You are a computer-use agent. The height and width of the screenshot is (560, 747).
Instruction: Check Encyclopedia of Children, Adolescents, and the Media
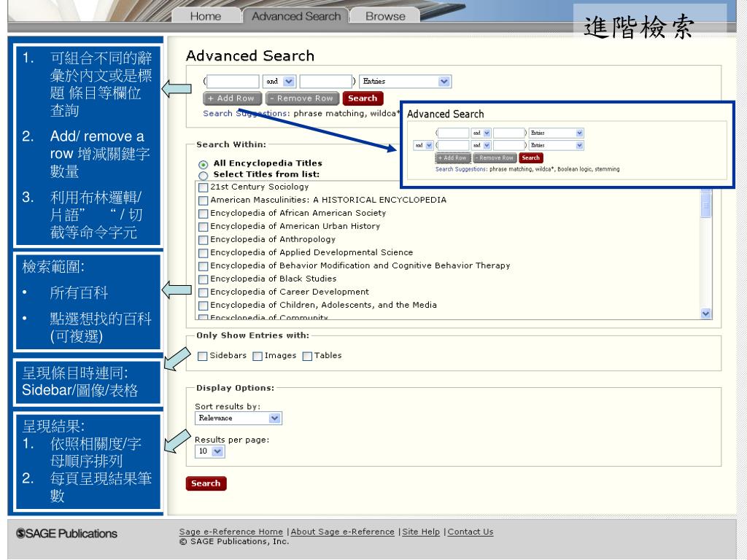point(204,306)
